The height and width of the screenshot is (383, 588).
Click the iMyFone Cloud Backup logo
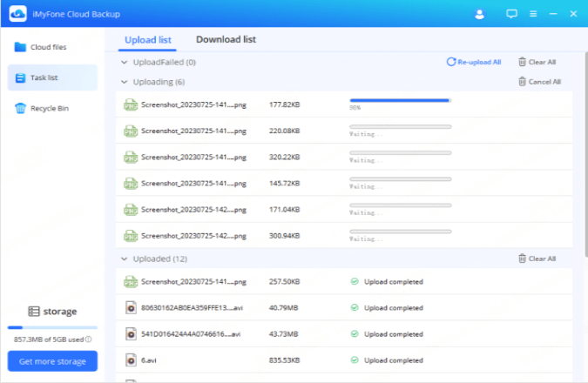(17, 14)
